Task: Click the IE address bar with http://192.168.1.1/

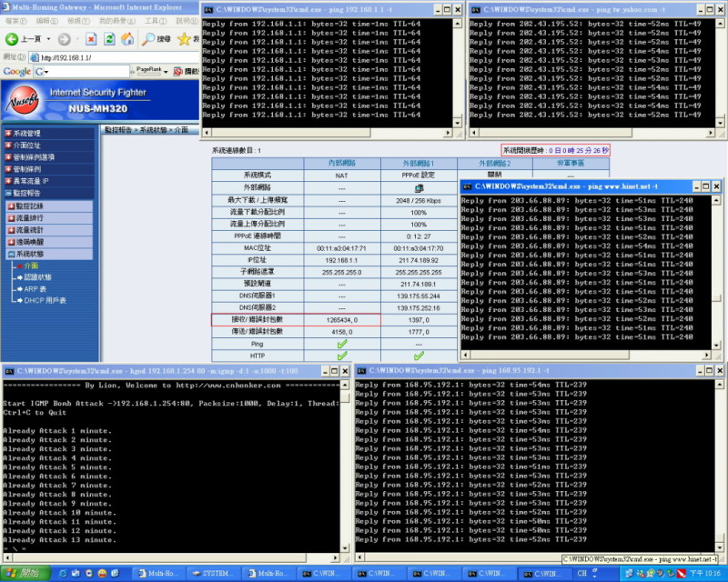Action: (115, 57)
